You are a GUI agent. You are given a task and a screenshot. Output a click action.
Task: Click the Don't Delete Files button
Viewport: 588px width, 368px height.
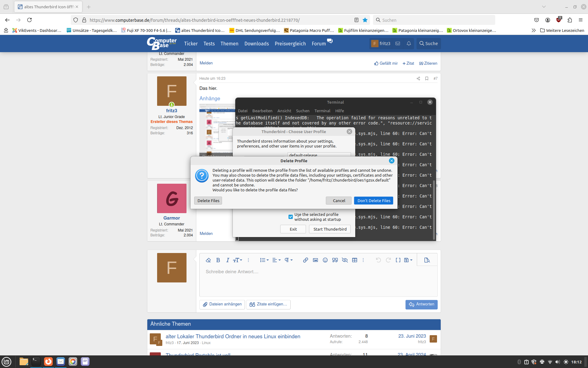coord(374,201)
